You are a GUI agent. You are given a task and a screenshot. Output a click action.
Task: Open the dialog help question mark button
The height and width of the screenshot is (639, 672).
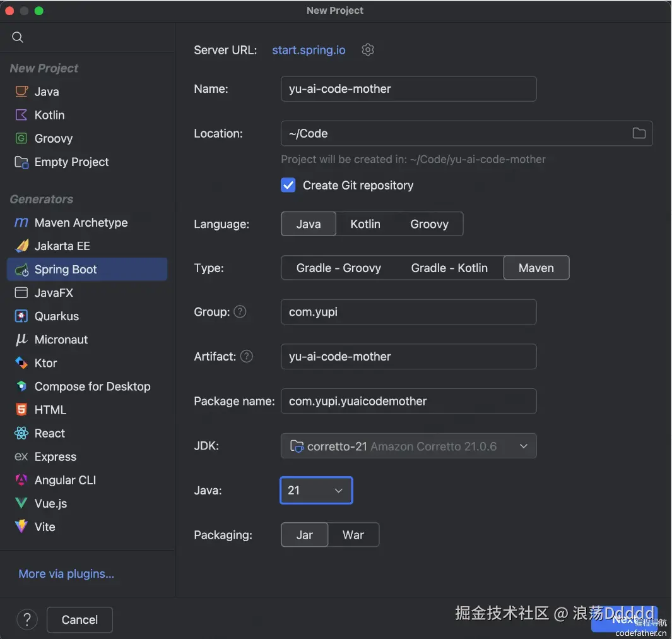coord(27,619)
